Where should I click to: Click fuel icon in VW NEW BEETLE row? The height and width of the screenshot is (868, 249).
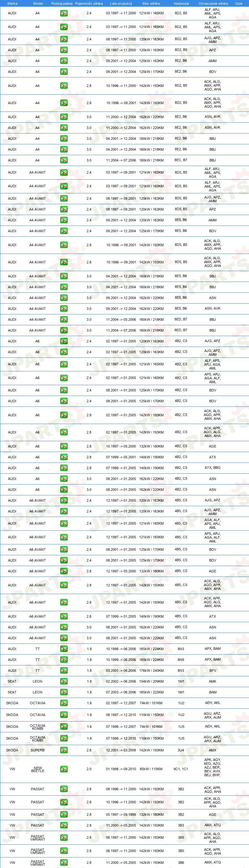64,769
